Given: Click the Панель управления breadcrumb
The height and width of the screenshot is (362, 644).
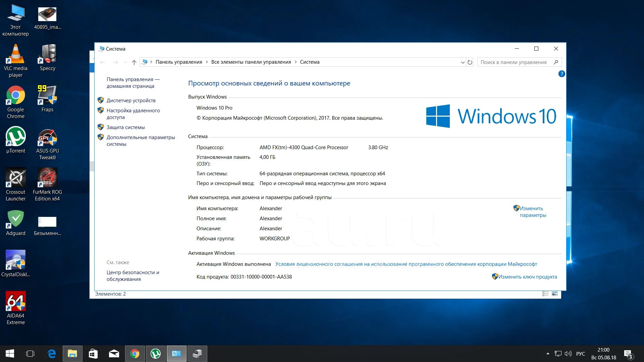Looking at the screenshot, I should click(x=179, y=62).
